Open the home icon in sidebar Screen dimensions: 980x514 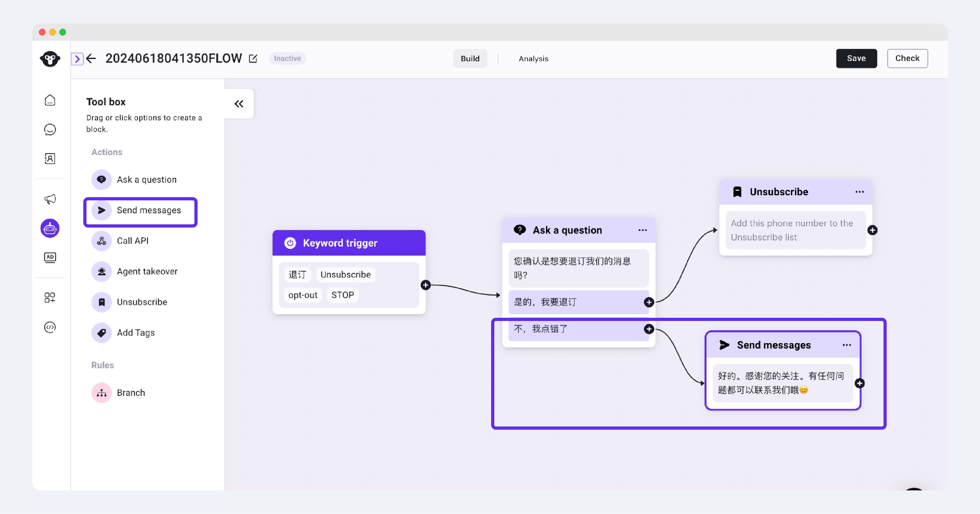(x=50, y=101)
